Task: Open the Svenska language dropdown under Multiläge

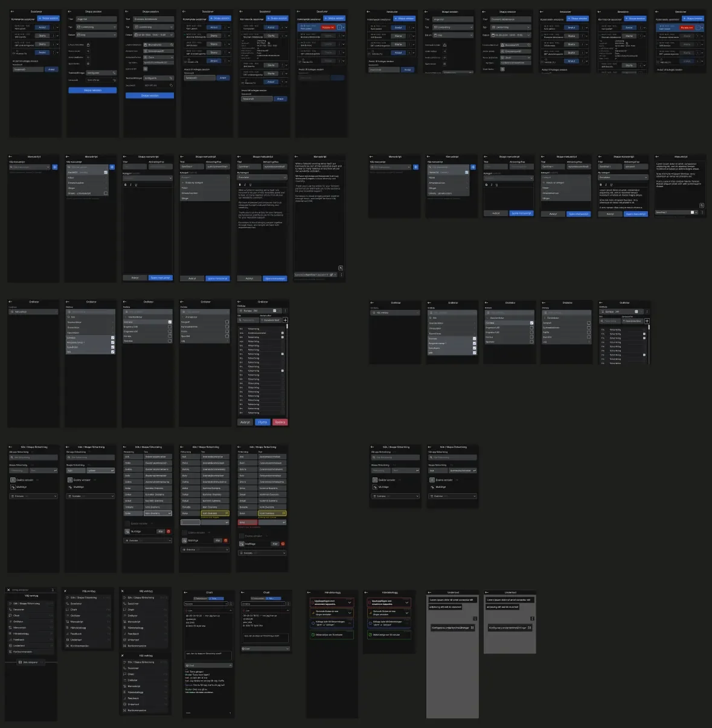Action: [33, 496]
